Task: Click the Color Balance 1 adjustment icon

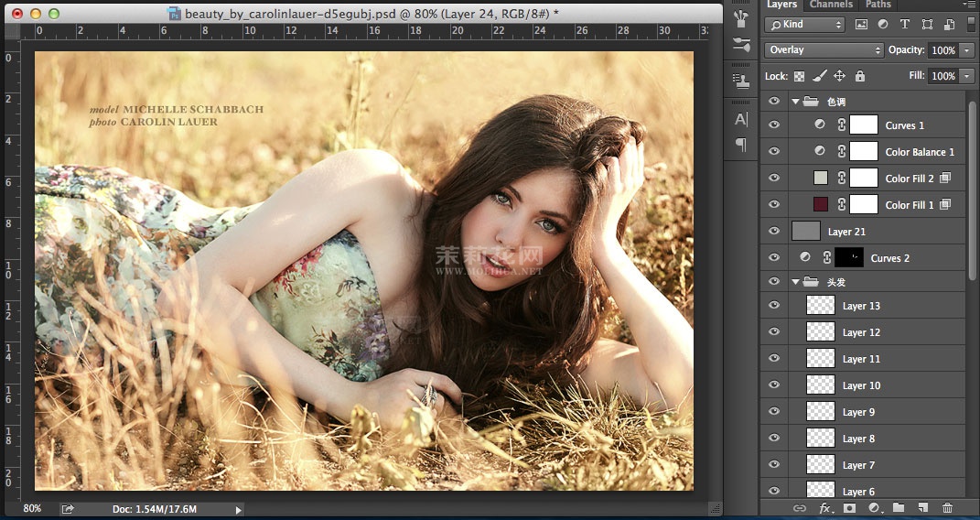Action: [x=819, y=151]
